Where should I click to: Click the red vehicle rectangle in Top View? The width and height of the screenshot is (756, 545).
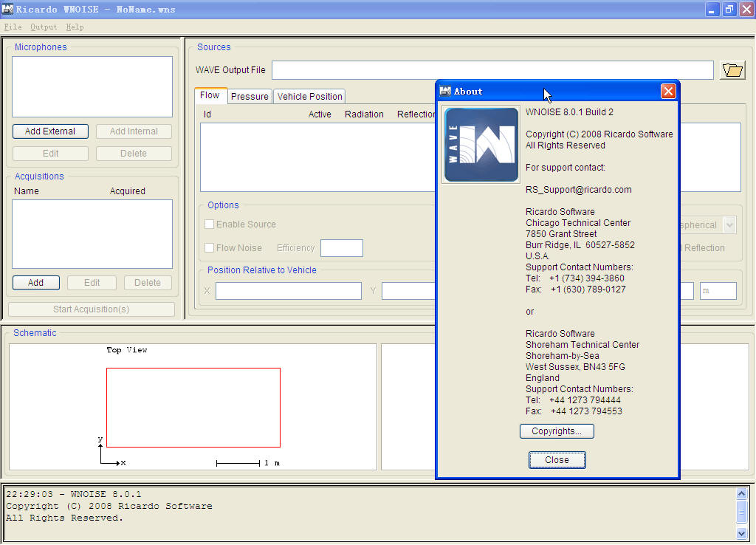tap(193, 408)
